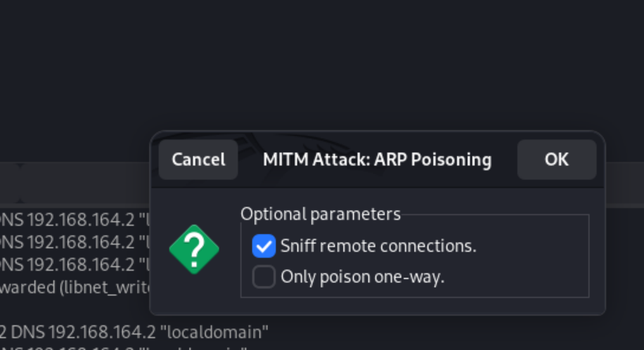Viewport: 644px width, 350px height.
Task: Click the empty dark area above the dialog
Action: (x=316, y=63)
